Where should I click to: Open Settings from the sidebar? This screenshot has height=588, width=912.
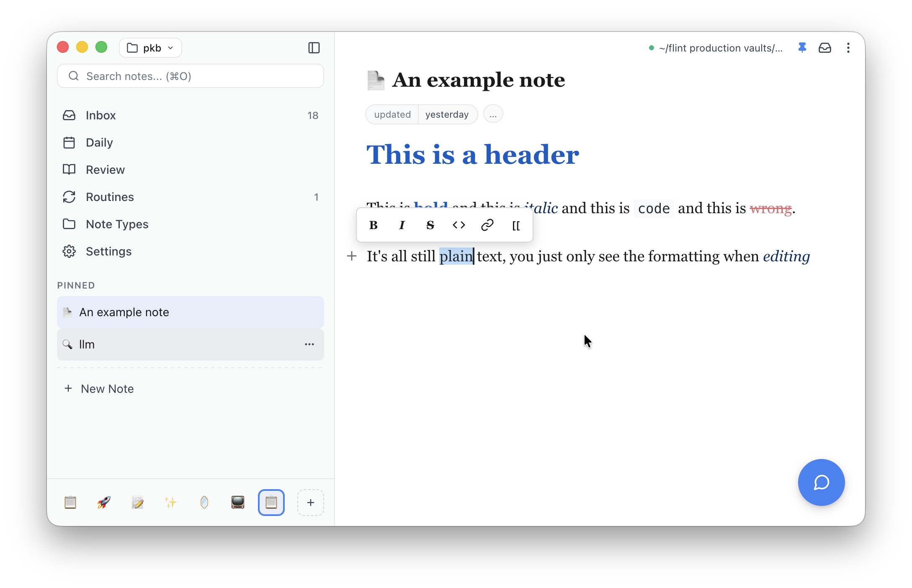pyautogui.click(x=108, y=251)
